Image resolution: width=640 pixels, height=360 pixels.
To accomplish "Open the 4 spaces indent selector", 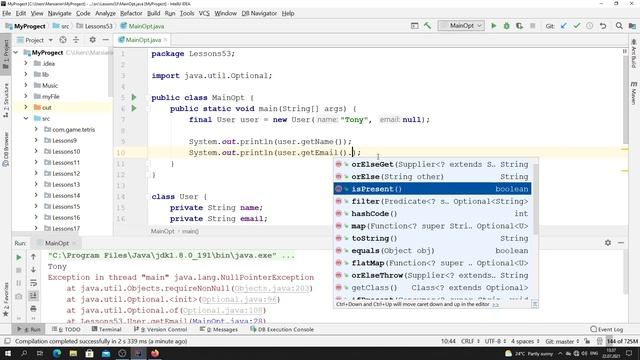I will coord(526,341).
